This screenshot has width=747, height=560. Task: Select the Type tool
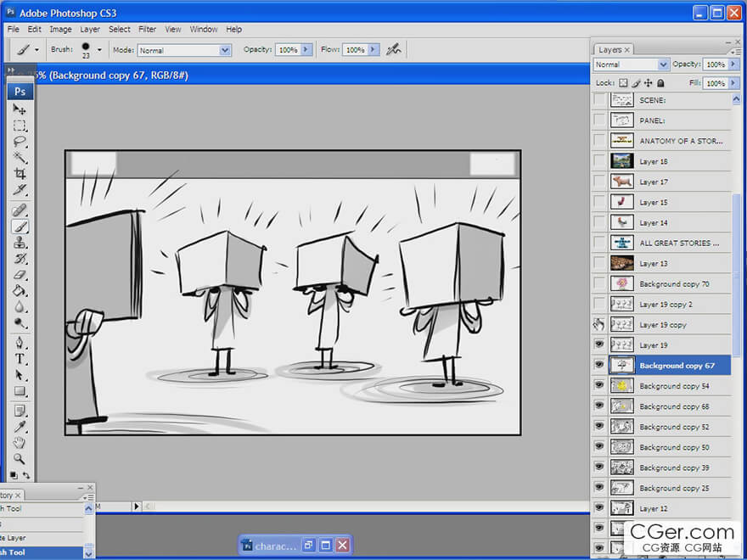[x=20, y=359]
